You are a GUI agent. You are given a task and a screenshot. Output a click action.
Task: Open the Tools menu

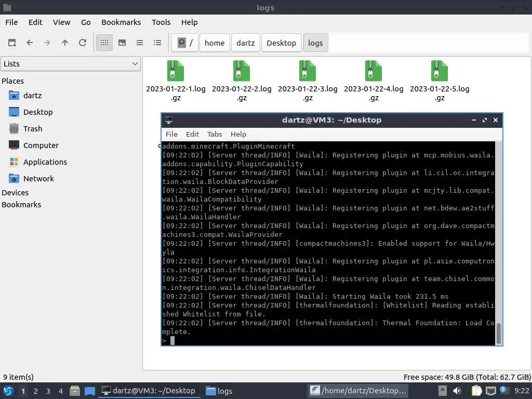click(x=161, y=22)
